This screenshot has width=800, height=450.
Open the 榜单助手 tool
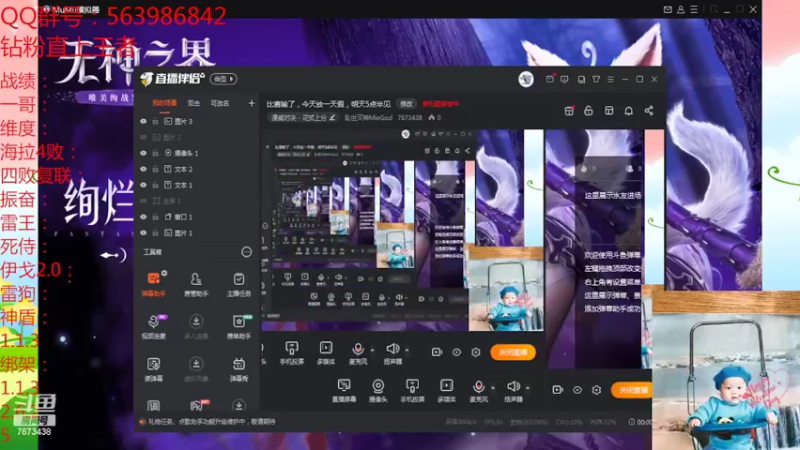239,327
